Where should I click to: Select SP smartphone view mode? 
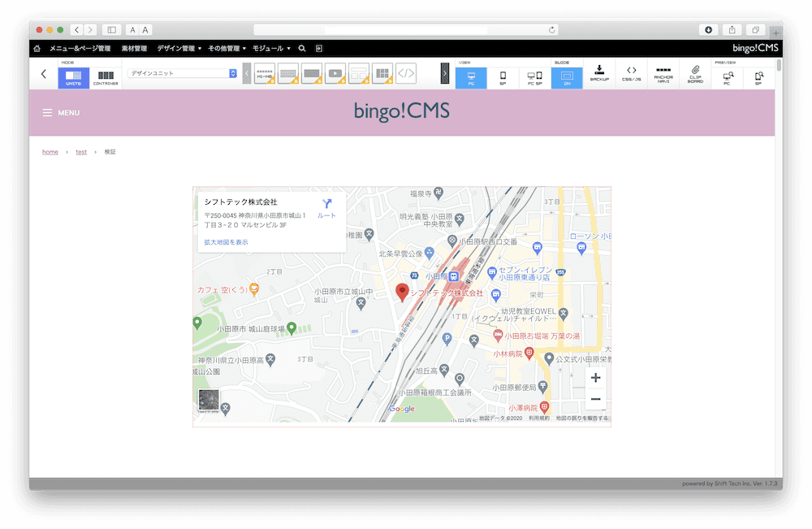(503, 78)
